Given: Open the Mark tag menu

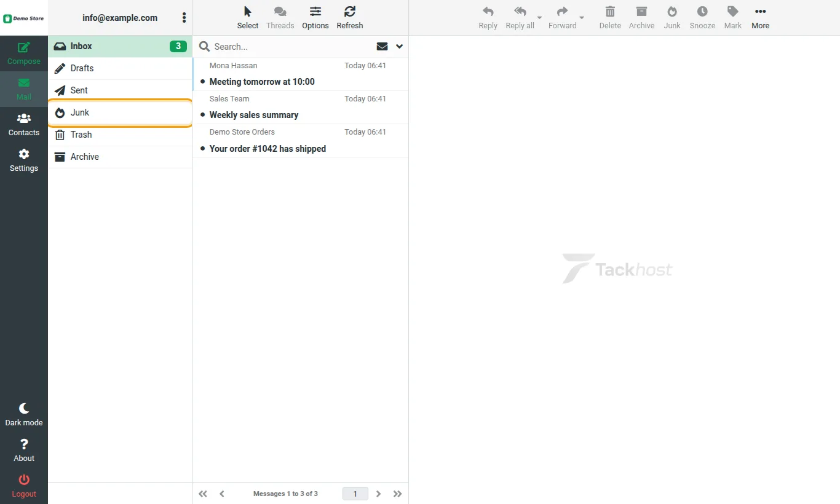Looking at the screenshot, I should pyautogui.click(x=733, y=18).
